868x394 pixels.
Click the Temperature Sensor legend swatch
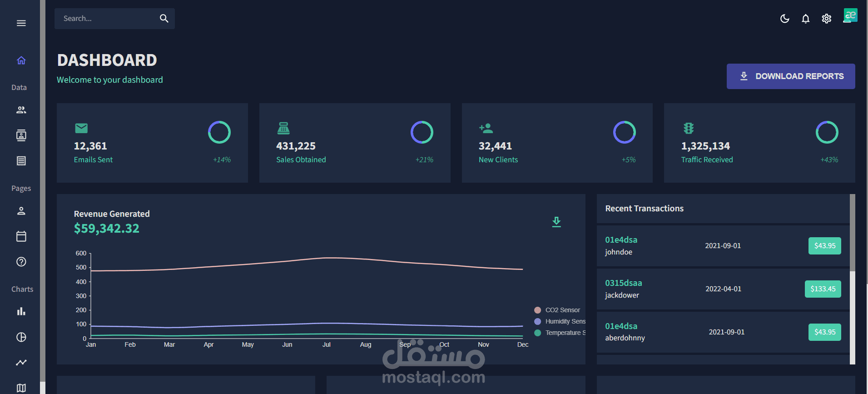[x=538, y=333]
